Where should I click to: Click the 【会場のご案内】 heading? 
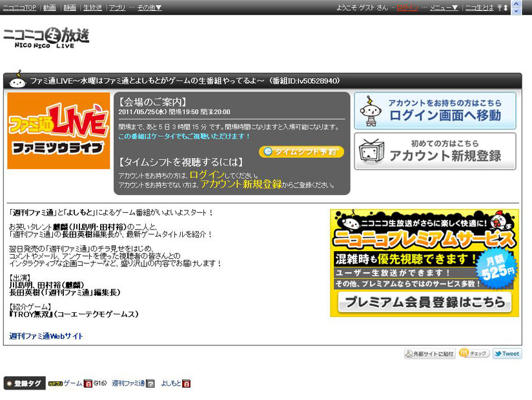(152, 102)
